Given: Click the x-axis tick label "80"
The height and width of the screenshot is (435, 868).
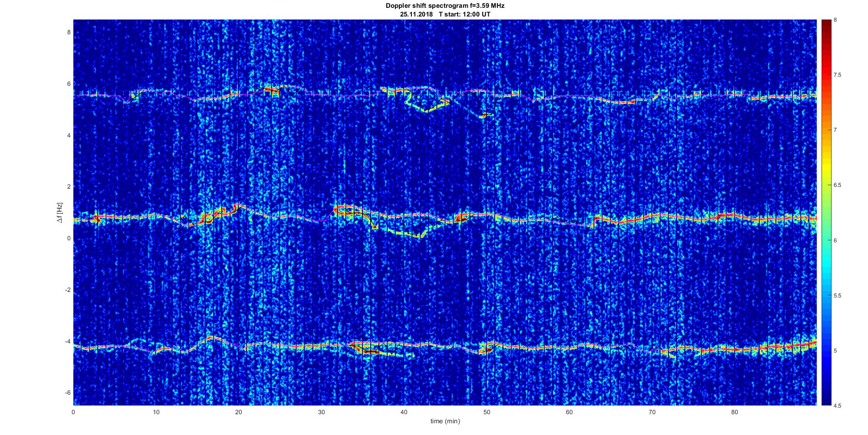Looking at the screenshot, I should pos(735,412).
